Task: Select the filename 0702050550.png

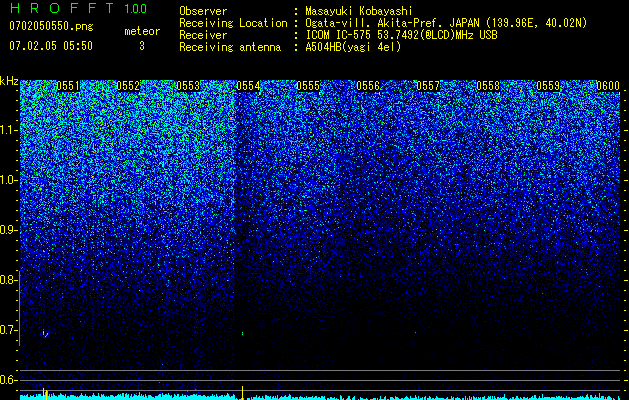Action: [x=51, y=26]
